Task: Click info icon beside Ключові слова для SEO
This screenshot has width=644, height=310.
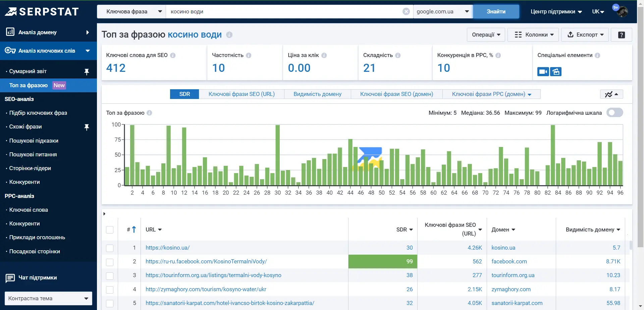Action: point(173,55)
